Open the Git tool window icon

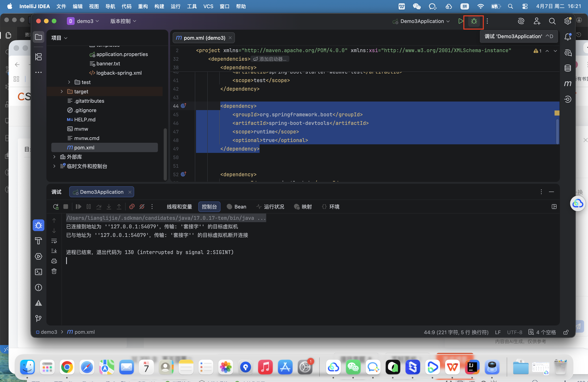click(x=38, y=319)
